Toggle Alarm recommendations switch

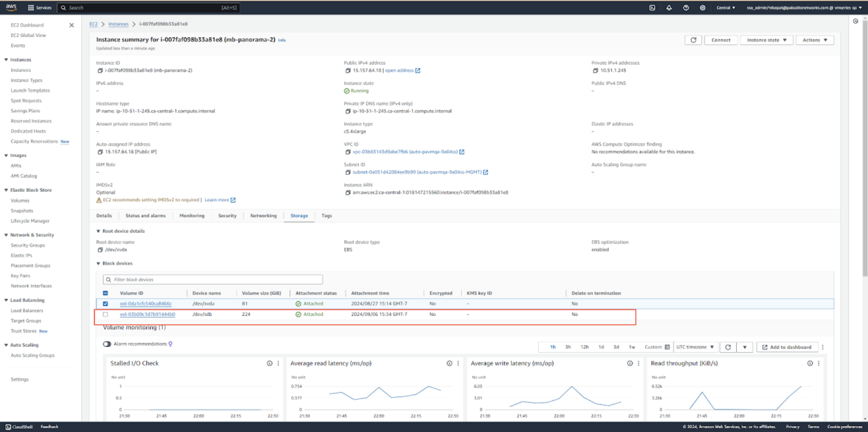tap(107, 344)
